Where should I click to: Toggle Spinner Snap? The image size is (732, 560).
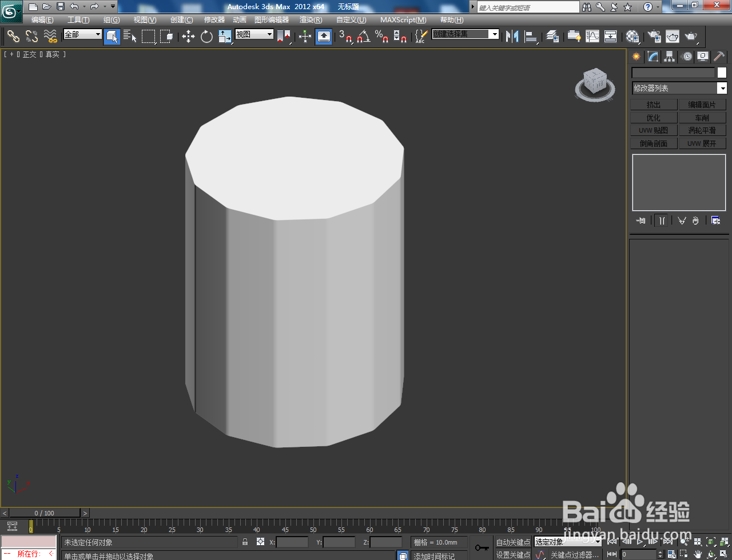click(400, 37)
